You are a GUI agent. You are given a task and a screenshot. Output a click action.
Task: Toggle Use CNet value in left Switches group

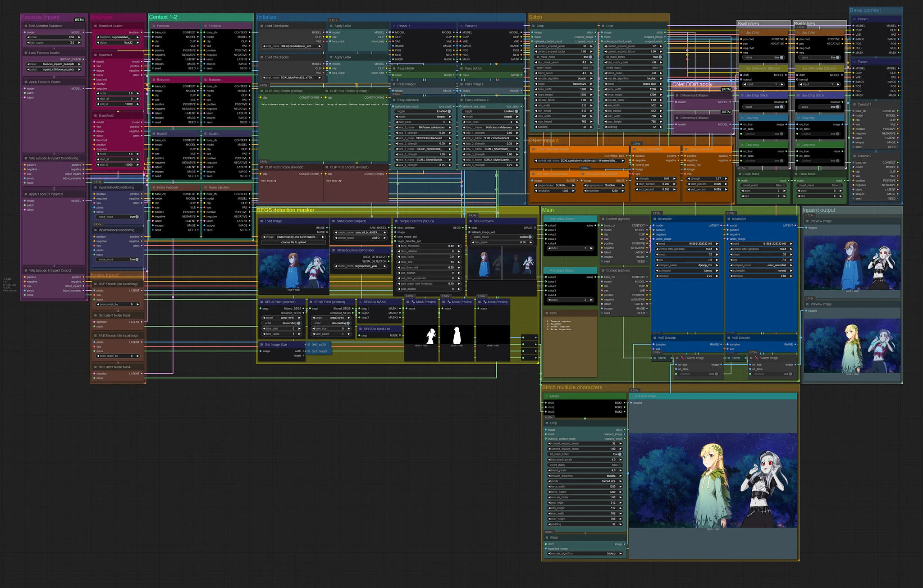(x=782, y=58)
